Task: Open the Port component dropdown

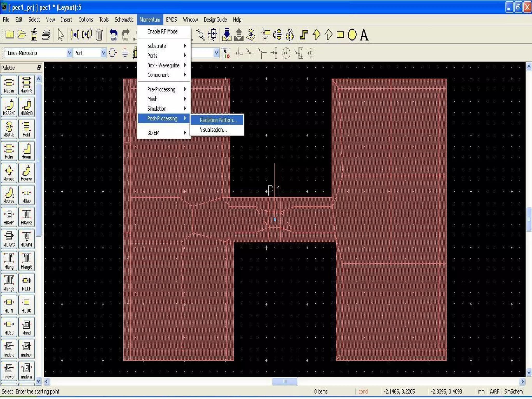Action: [103, 53]
